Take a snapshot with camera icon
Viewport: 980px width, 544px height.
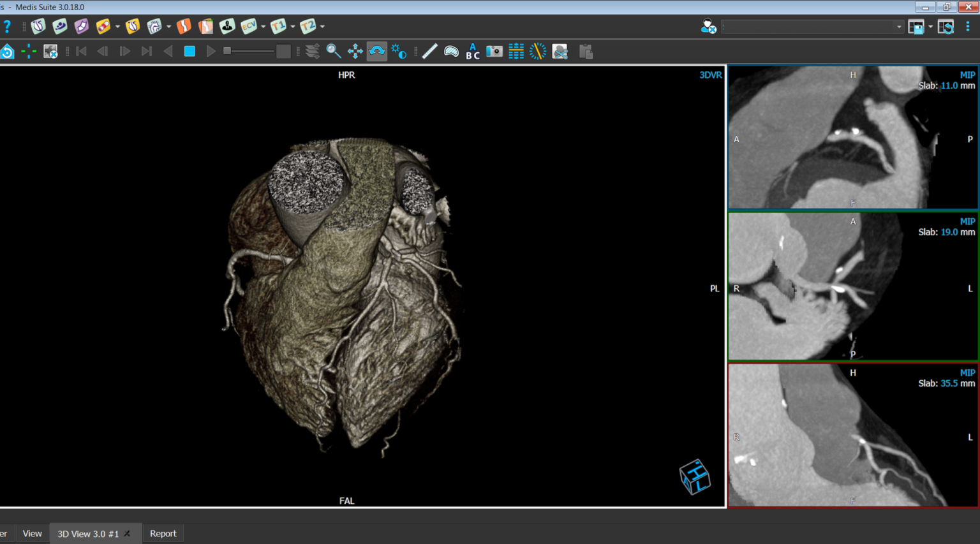pyautogui.click(x=494, y=52)
